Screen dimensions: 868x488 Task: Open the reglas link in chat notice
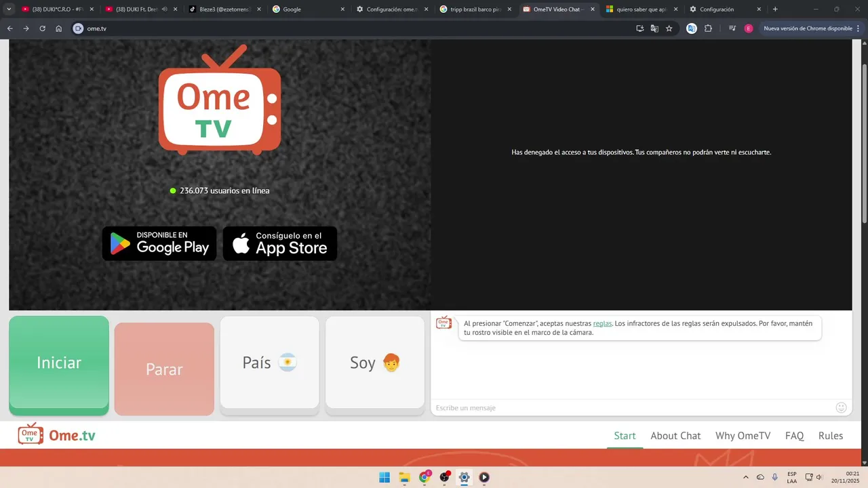point(602,323)
